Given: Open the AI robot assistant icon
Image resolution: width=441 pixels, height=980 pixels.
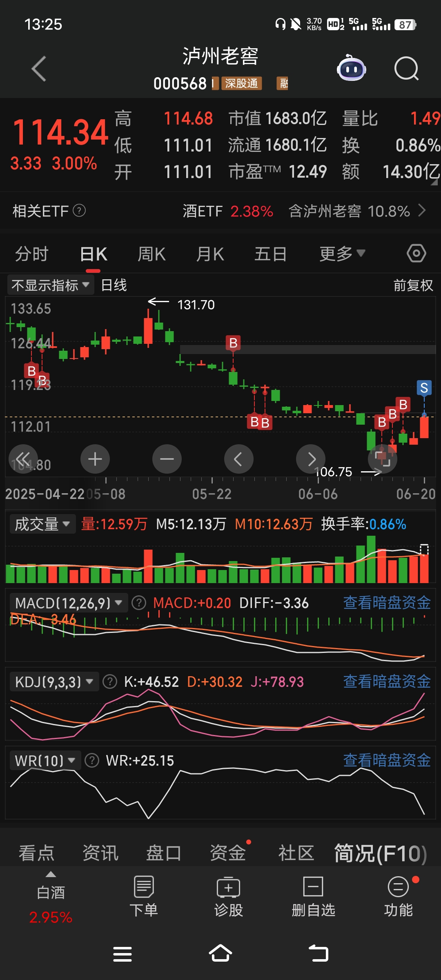Looking at the screenshot, I should pyautogui.click(x=351, y=68).
